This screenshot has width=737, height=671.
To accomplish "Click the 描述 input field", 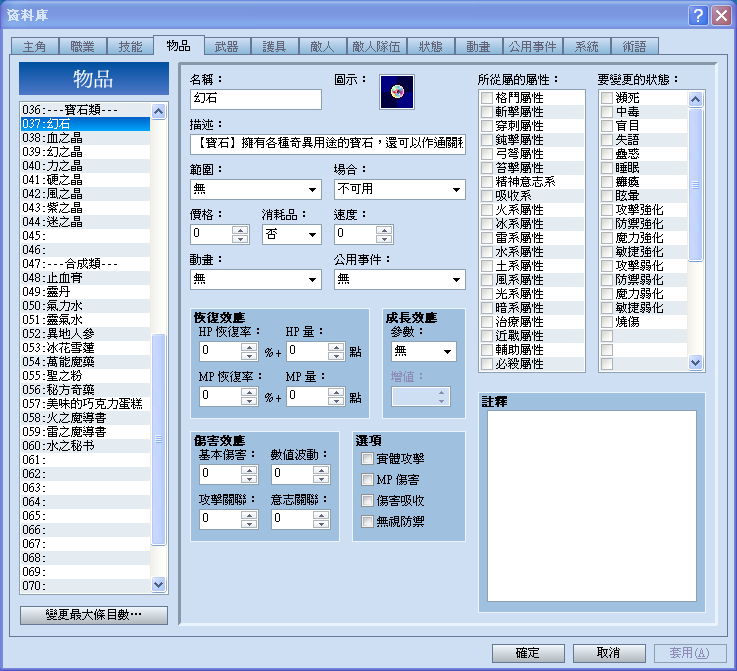I will pyautogui.click(x=328, y=144).
